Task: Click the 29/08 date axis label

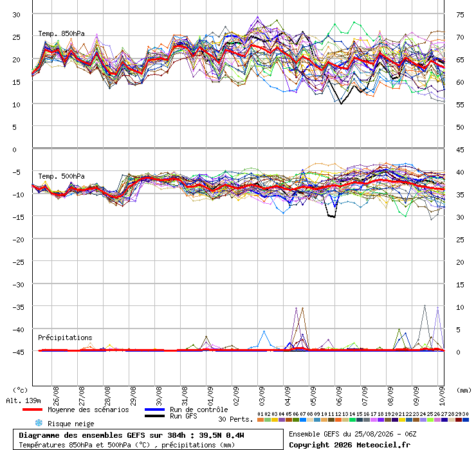Action: click(133, 396)
